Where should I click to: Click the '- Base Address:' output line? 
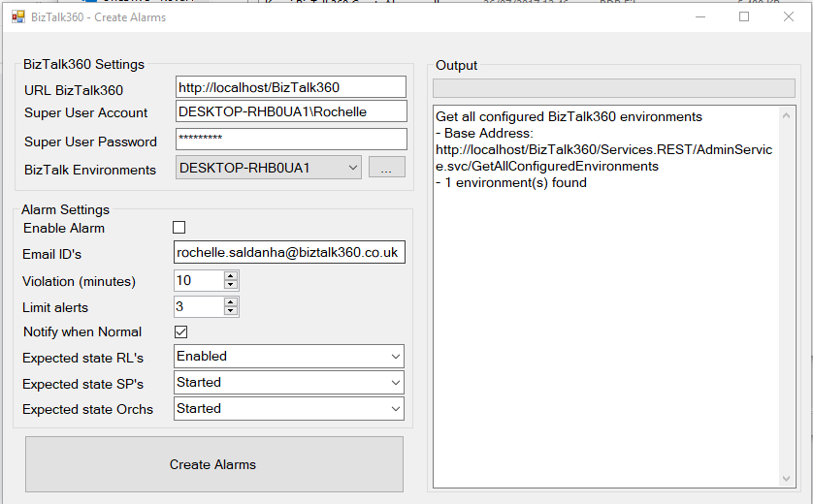tap(484, 133)
